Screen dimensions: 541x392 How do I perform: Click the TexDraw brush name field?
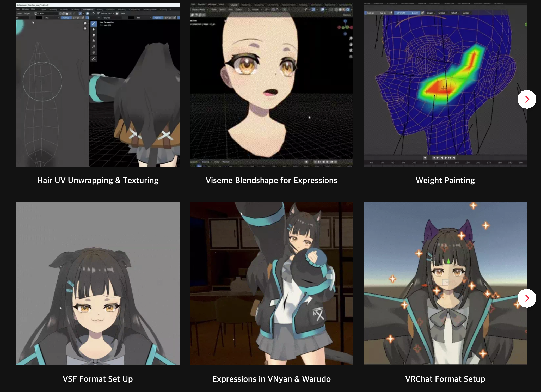pos(112,18)
